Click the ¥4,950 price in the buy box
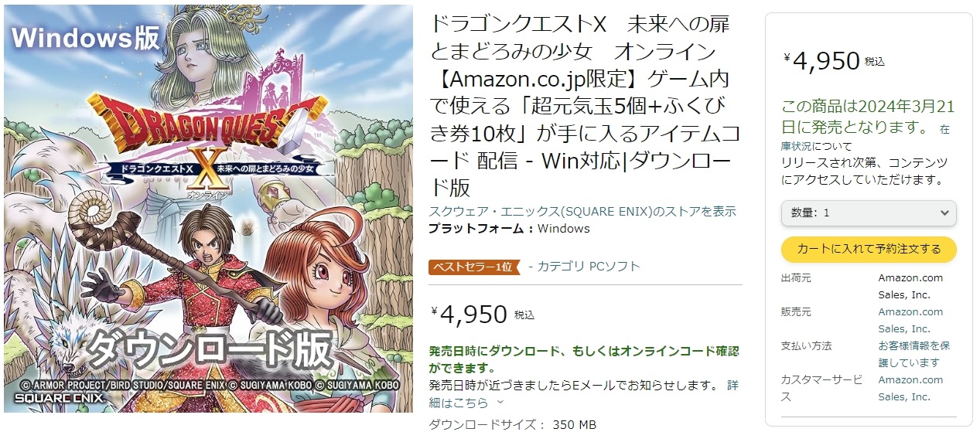 (822, 61)
